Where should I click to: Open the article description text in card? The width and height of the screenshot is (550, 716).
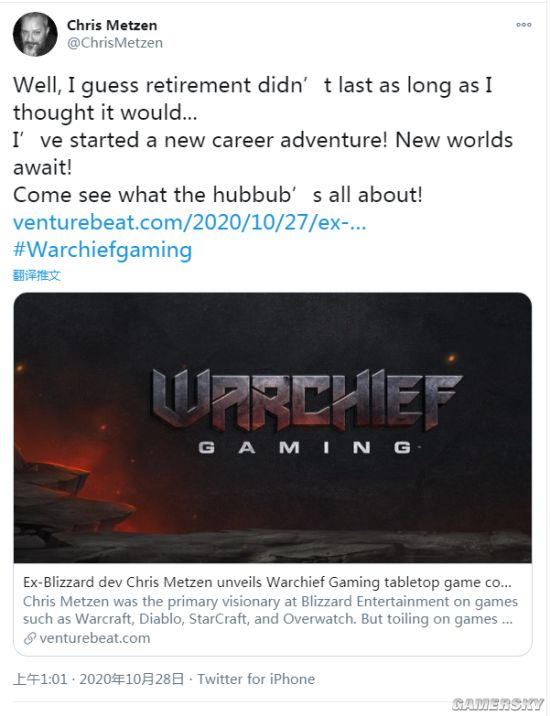270,610
